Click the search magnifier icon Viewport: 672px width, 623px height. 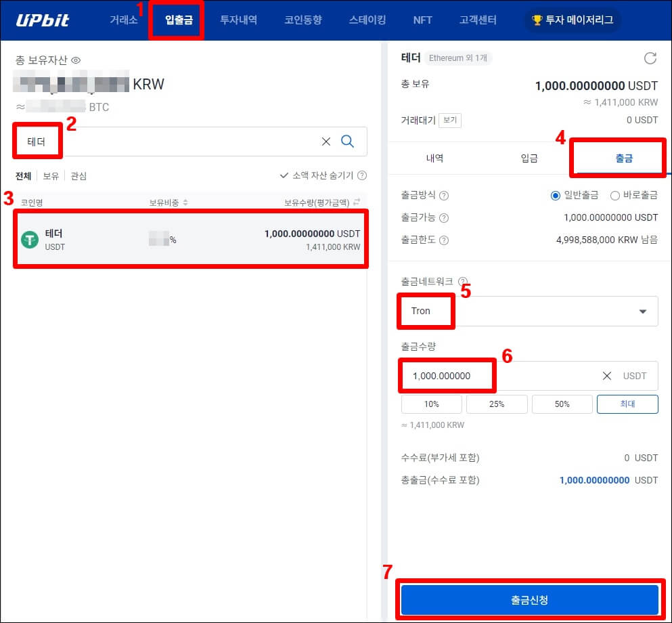pyautogui.click(x=348, y=141)
